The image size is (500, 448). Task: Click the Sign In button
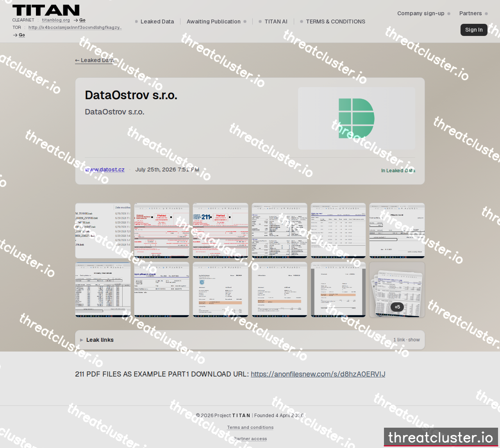pyautogui.click(x=474, y=30)
